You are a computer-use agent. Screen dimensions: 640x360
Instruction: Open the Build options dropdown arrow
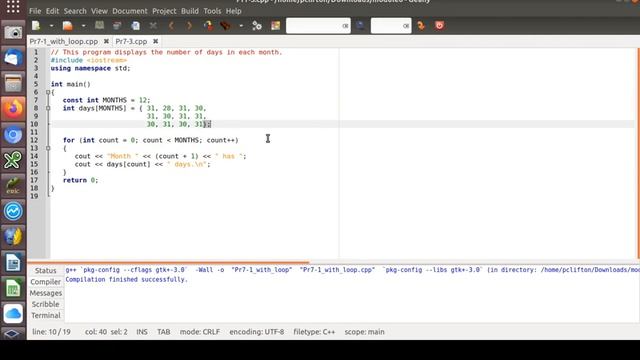tap(241, 26)
